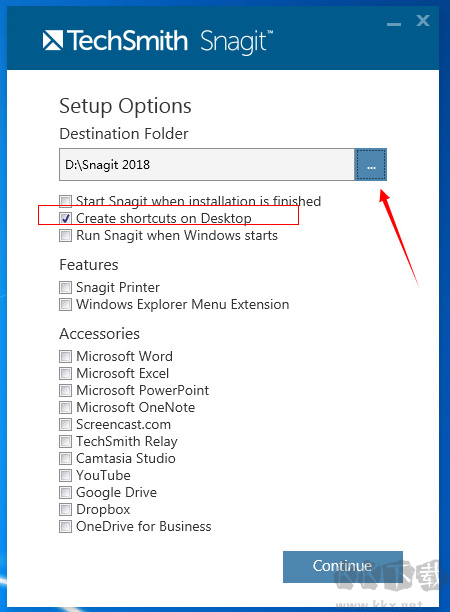Click the TechSmith logo icon
This screenshot has width=450, height=612.
(53, 40)
